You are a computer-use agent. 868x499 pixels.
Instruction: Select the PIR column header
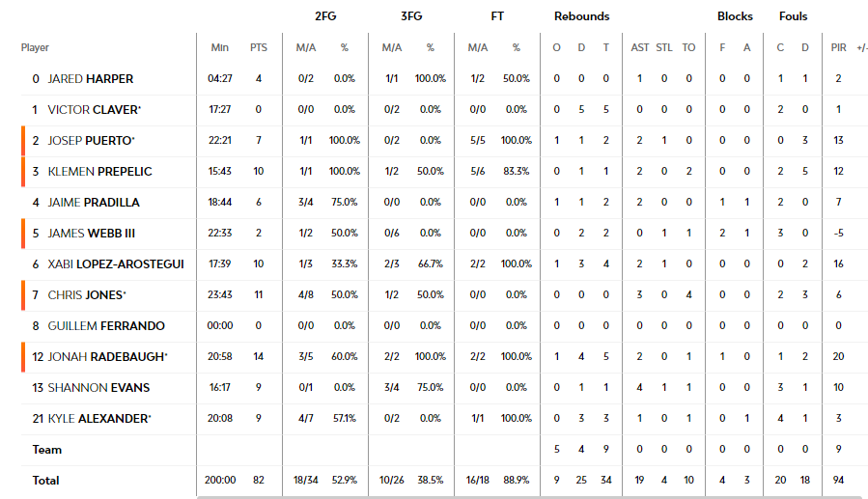click(839, 48)
